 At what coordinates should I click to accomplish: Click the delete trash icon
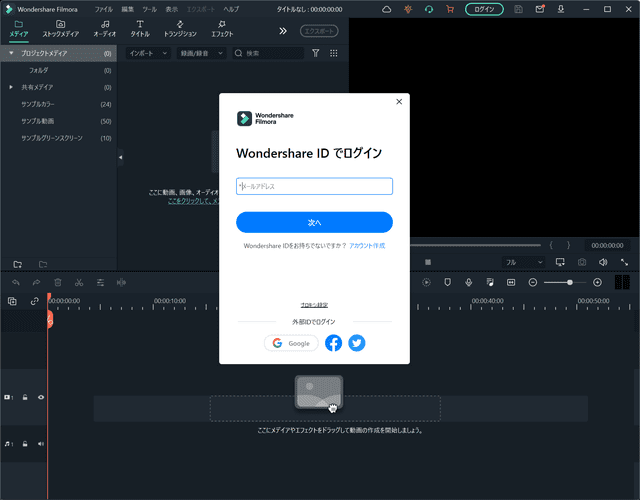pos(58,282)
